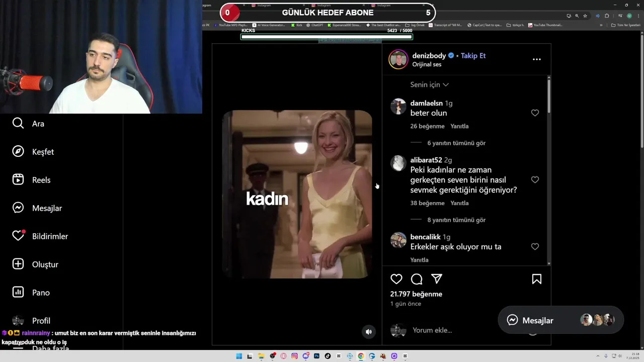This screenshot has height=362, width=644.
Task: Open Pano dashboard in the sidebar
Action: (31, 293)
